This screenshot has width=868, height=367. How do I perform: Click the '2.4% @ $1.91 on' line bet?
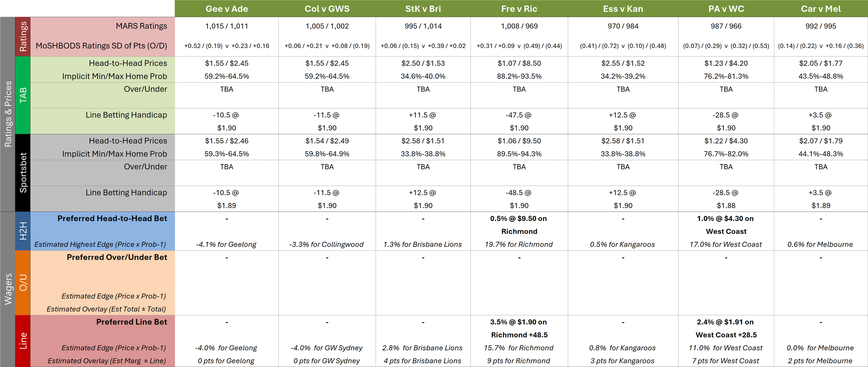click(725, 322)
